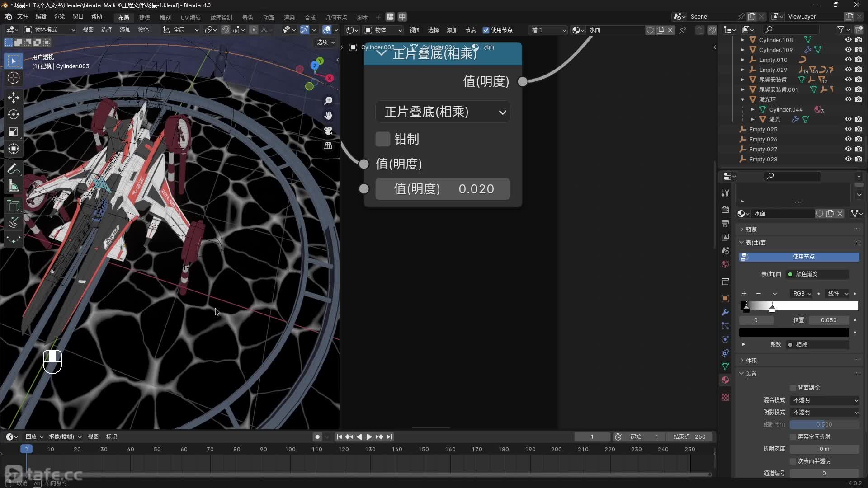Open the Material properties tab
The image size is (868, 488).
tap(725, 380)
